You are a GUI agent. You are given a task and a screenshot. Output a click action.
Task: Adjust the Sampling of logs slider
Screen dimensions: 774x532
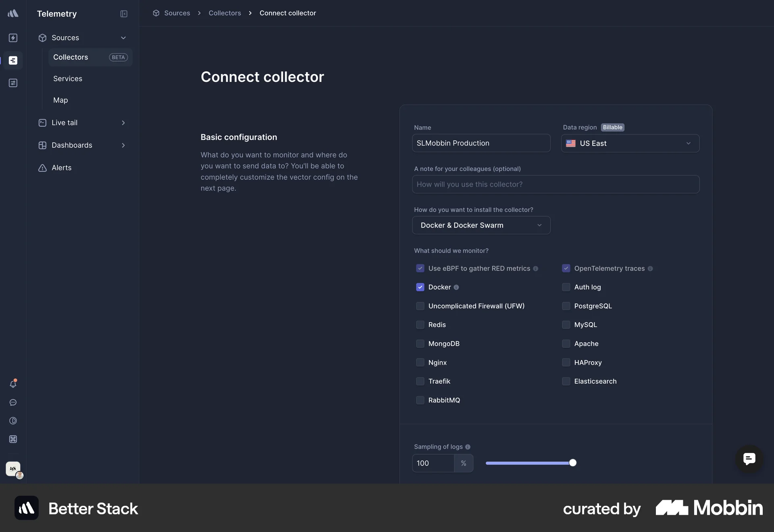(x=572, y=463)
